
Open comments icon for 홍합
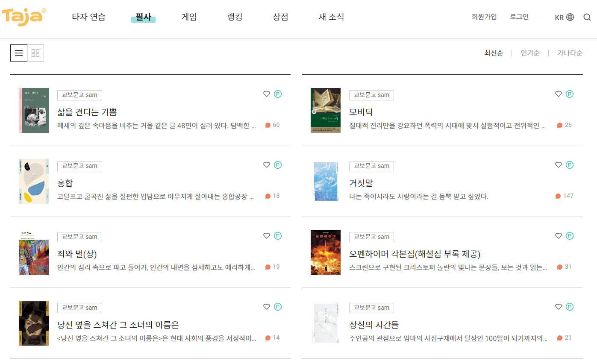pyautogui.click(x=268, y=196)
